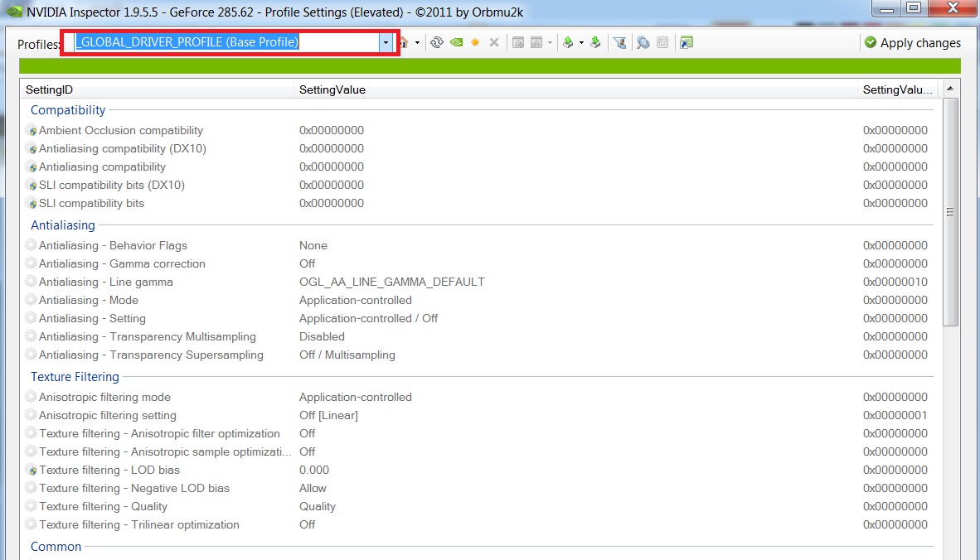Click the Off / Multisampling value

click(347, 355)
